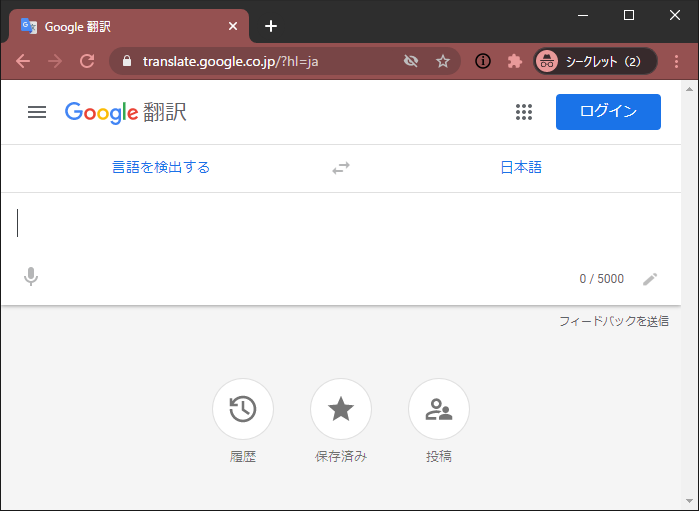699x511 pixels.
Task: Click フィードバックを送信 link
Action: pos(613,321)
